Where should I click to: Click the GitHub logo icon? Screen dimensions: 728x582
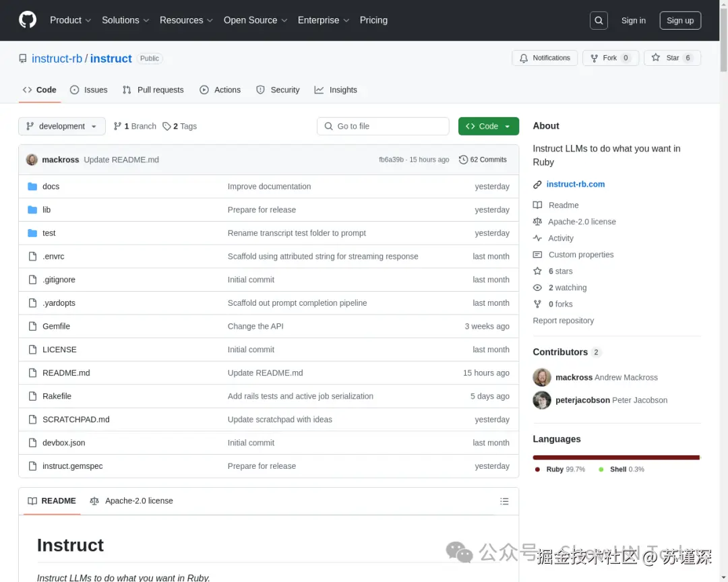pyautogui.click(x=28, y=20)
